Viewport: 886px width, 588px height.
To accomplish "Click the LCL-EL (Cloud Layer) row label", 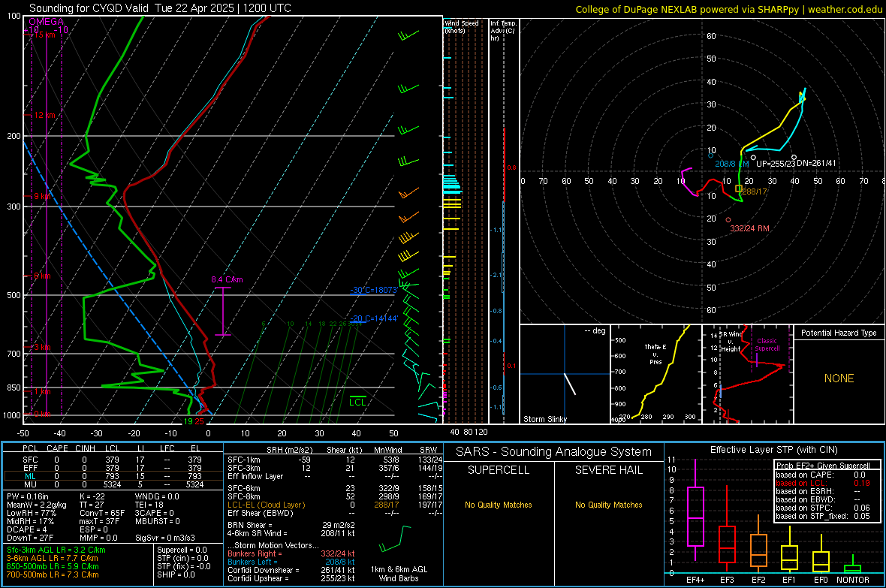I will [x=266, y=505].
